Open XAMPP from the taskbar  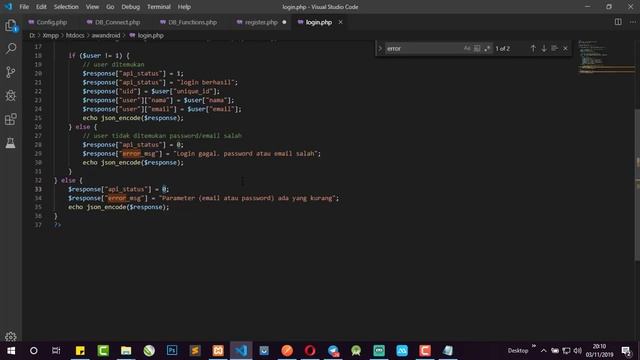pyautogui.click(x=218, y=351)
